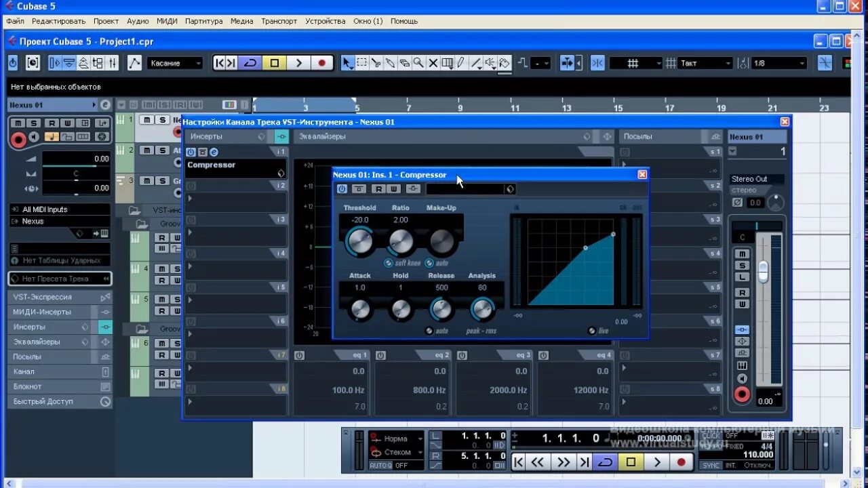Select the Draw pencil tool
868x488 pixels.
461,63
